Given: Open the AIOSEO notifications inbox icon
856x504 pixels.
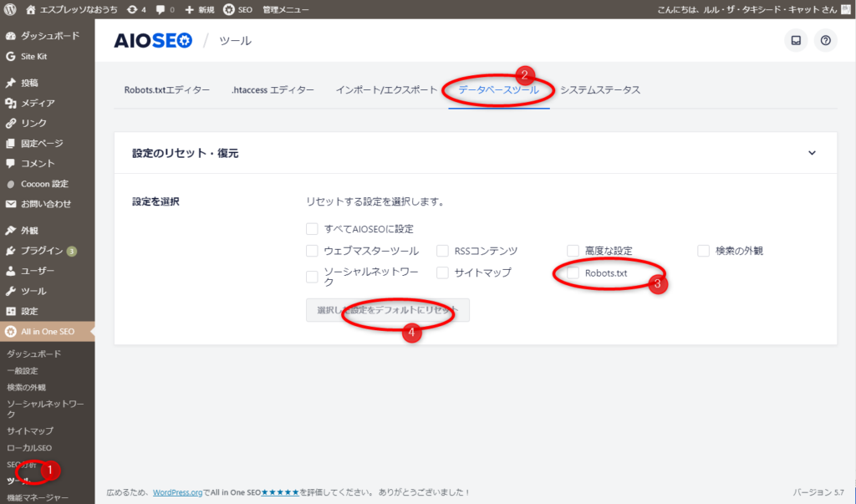Looking at the screenshot, I should pyautogui.click(x=796, y=40).
